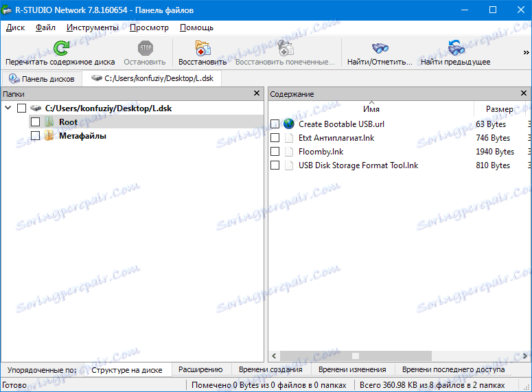Sort by Расширению tab
Viewport: 532px width, 392px height.
coord(200,369)
